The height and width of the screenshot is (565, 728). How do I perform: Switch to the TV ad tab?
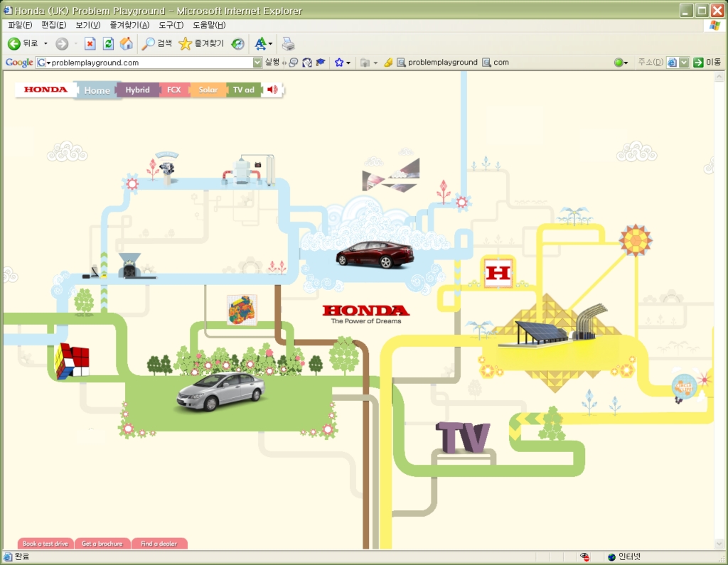pyautogui.click(x=243, y=90)
